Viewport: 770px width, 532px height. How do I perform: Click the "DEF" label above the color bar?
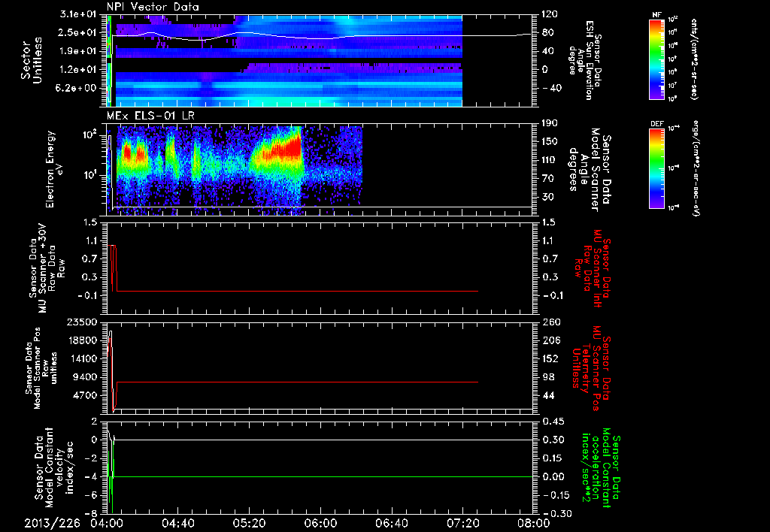coord(656,124)
